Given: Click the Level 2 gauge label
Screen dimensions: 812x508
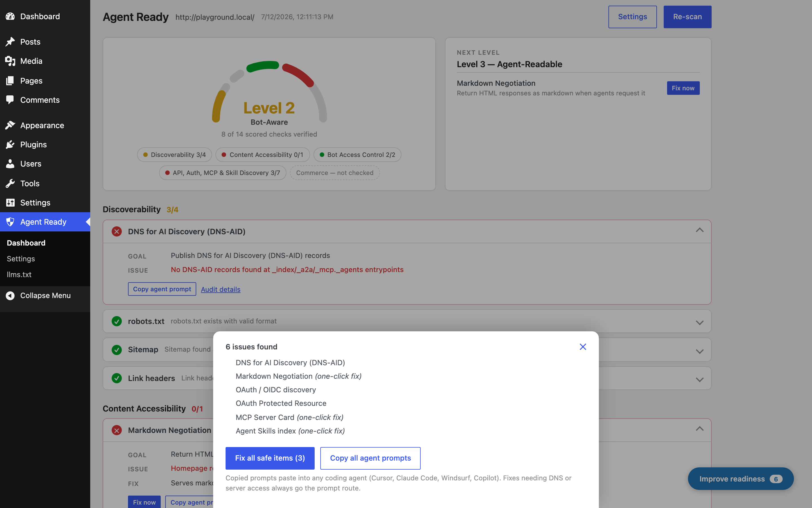Looking at the screenshot, I should 269,108.
